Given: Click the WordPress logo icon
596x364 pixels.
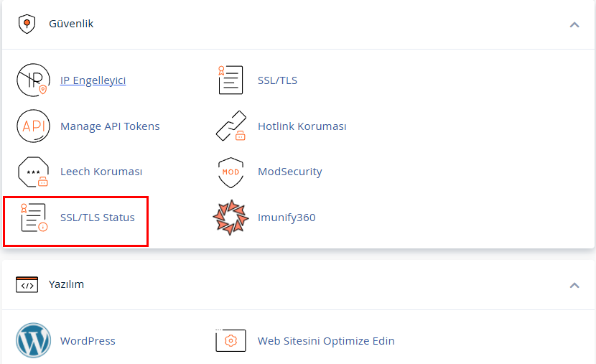Looking at the screenshot, I should 33,341.
